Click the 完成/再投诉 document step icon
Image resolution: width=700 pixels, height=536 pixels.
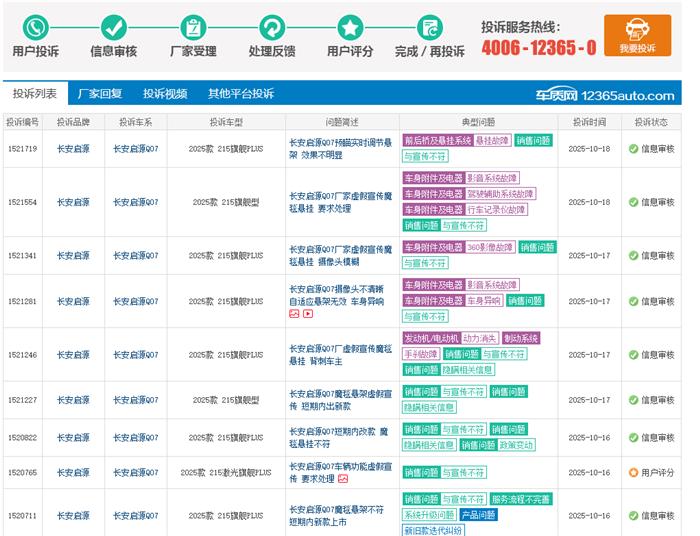[429, 27]
